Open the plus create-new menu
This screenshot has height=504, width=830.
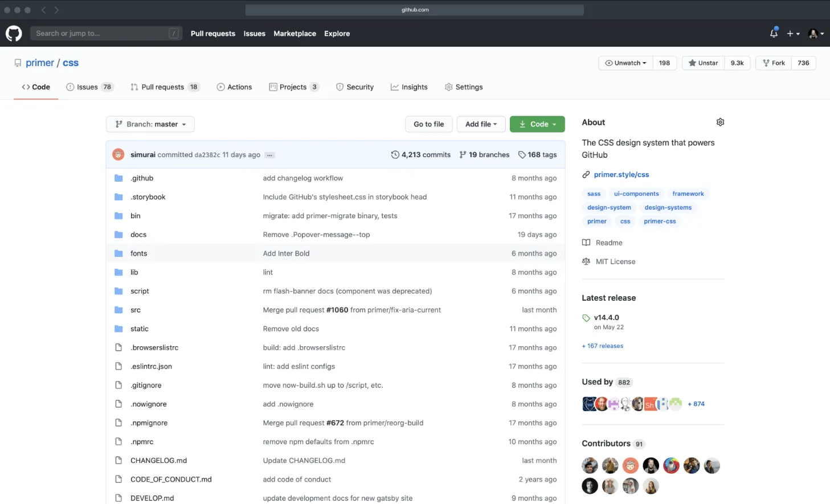pos(793,34)
